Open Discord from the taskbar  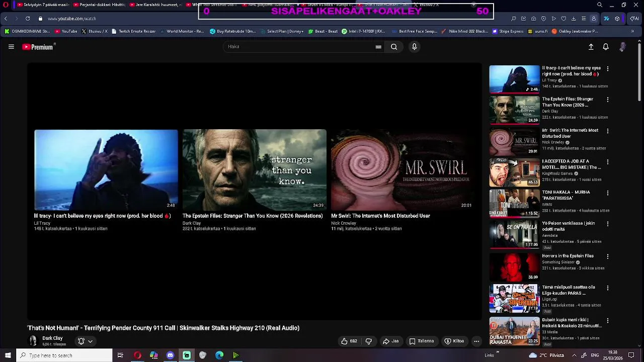tap(170, 355)
